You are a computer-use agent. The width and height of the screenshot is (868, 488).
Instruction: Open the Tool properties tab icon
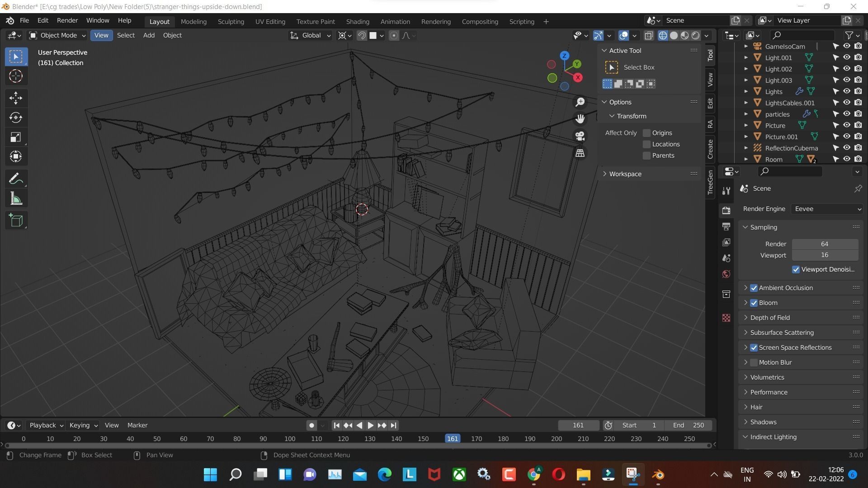[x=726, y=191]
